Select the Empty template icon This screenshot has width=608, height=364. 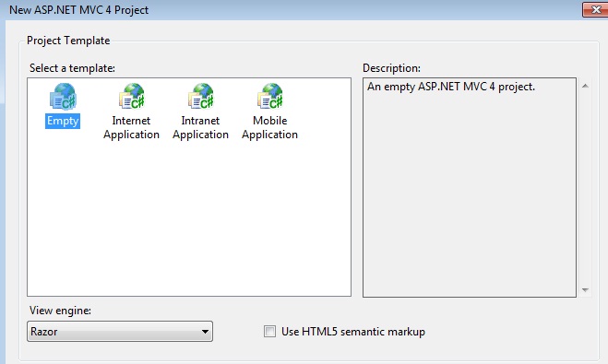pyautogui.click(x=63, y=97)
